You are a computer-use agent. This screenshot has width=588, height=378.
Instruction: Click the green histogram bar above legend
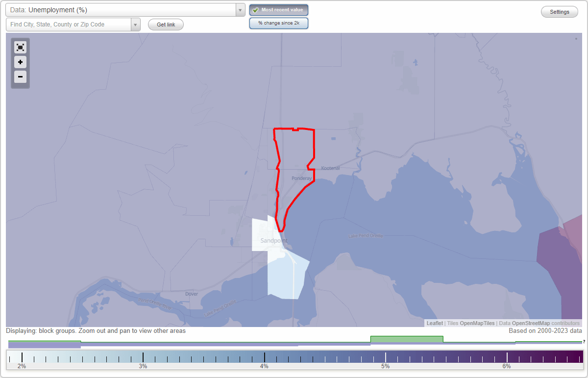click(407, 339)
